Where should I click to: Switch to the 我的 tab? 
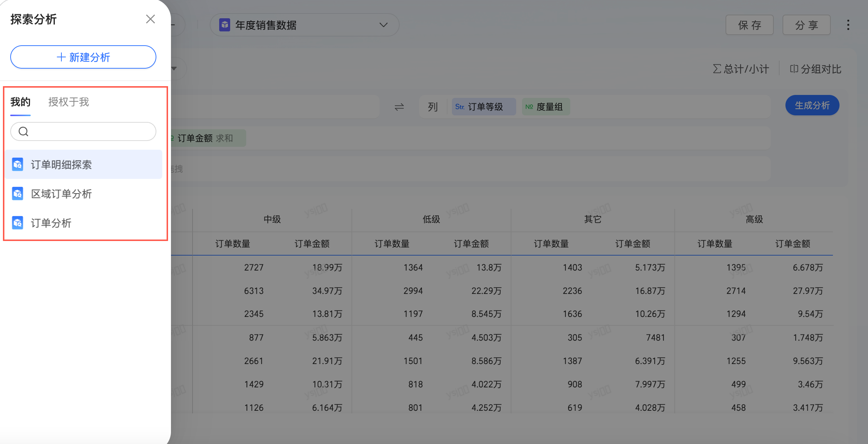pos(20,102)
